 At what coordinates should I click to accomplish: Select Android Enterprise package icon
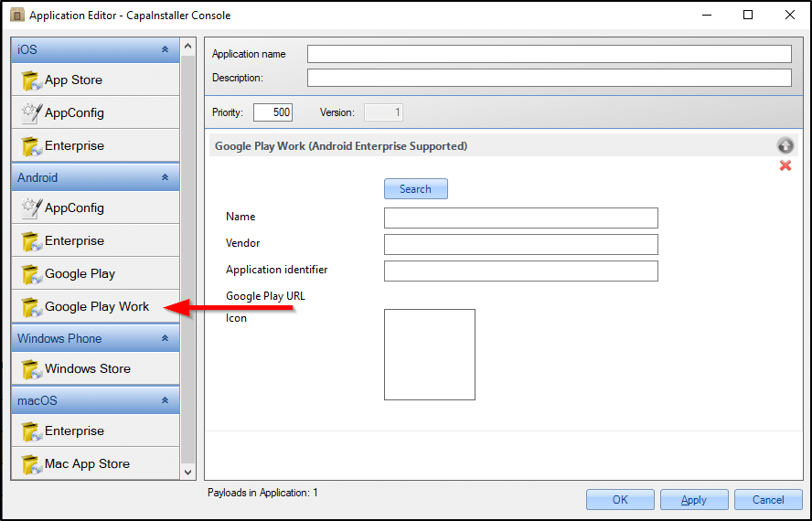click(32, 241)
